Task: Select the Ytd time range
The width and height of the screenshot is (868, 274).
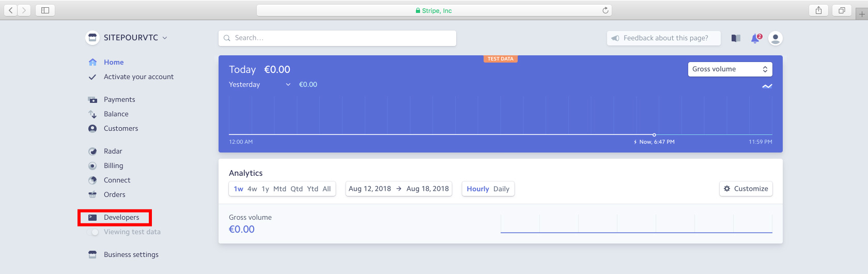Action: (313, 189)
